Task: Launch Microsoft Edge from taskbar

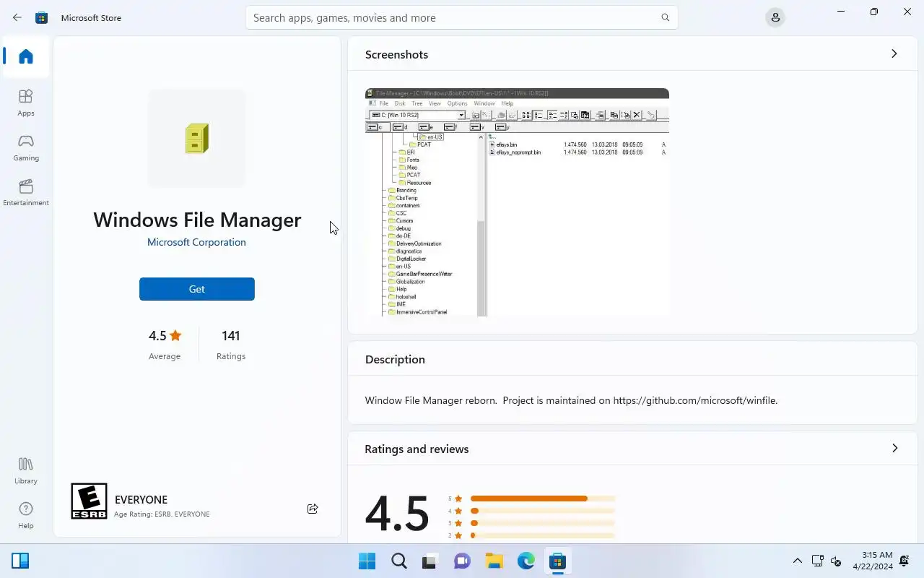Action: click(526, 561)
